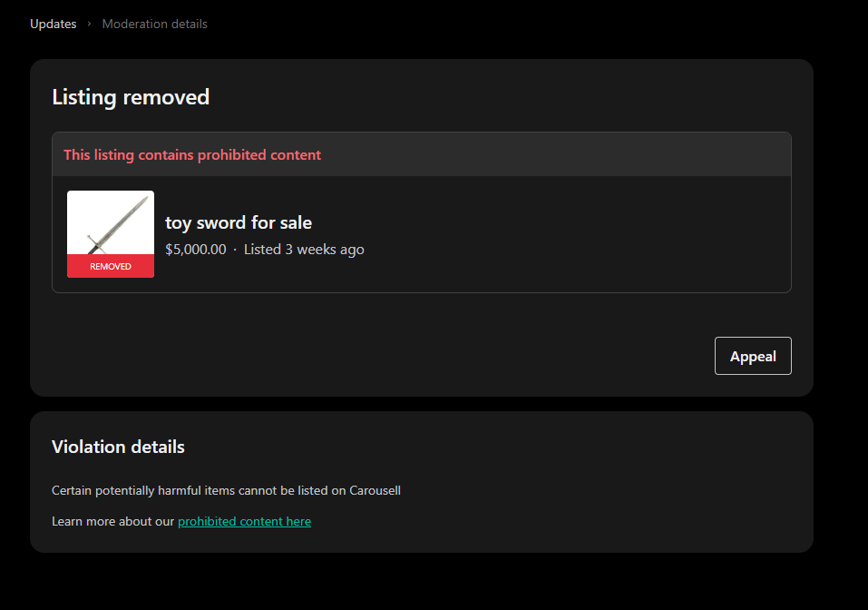Click the breadcrumb chevron separator

pyautogui.click(x=89, y=24)
